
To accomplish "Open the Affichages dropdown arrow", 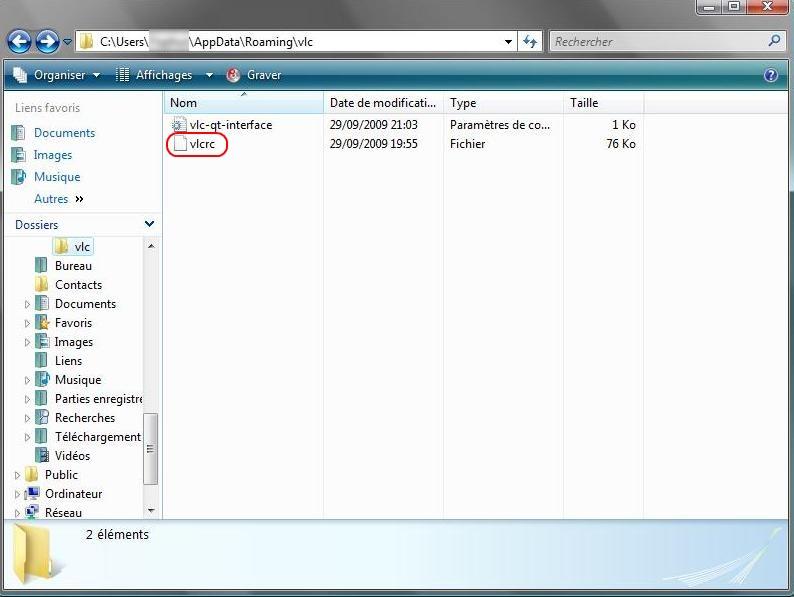I will tap(209, 75).
